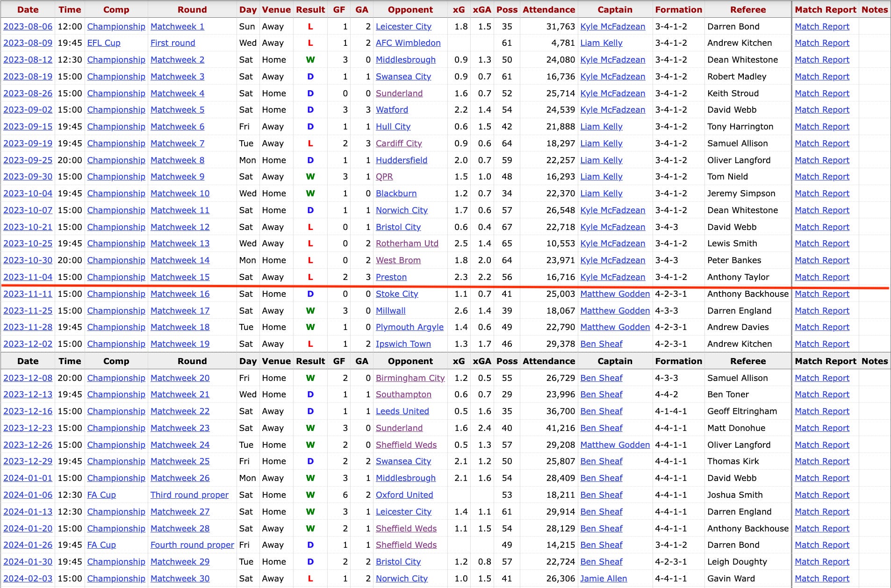This screenshot has width=891, height=588.
Task: Open the 2023-12-26 date link
Action: [x=28, y=445]
